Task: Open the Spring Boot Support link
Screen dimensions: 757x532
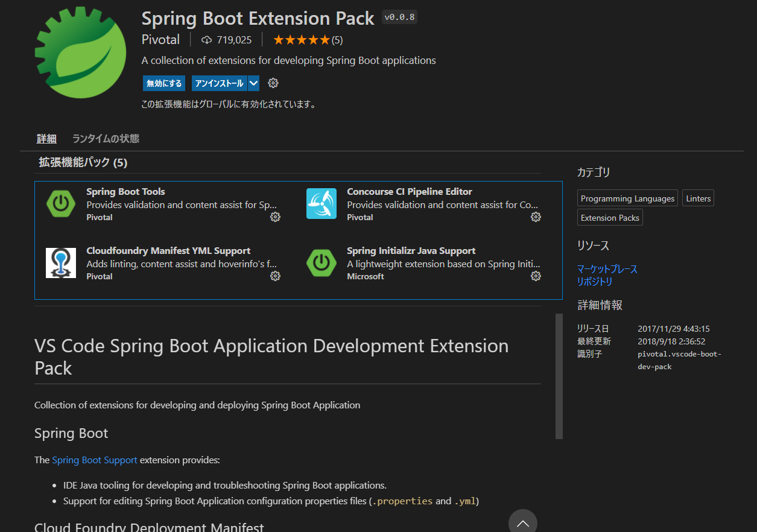Action: [95, 460]
